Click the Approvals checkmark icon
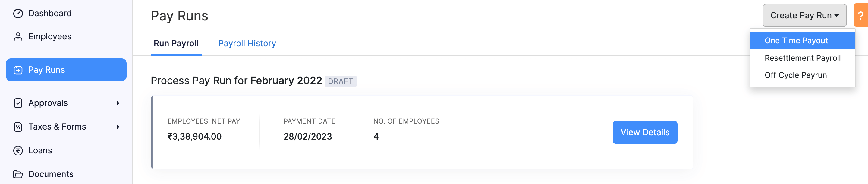Screen dimensions: 868x184 tap(18, 103)
